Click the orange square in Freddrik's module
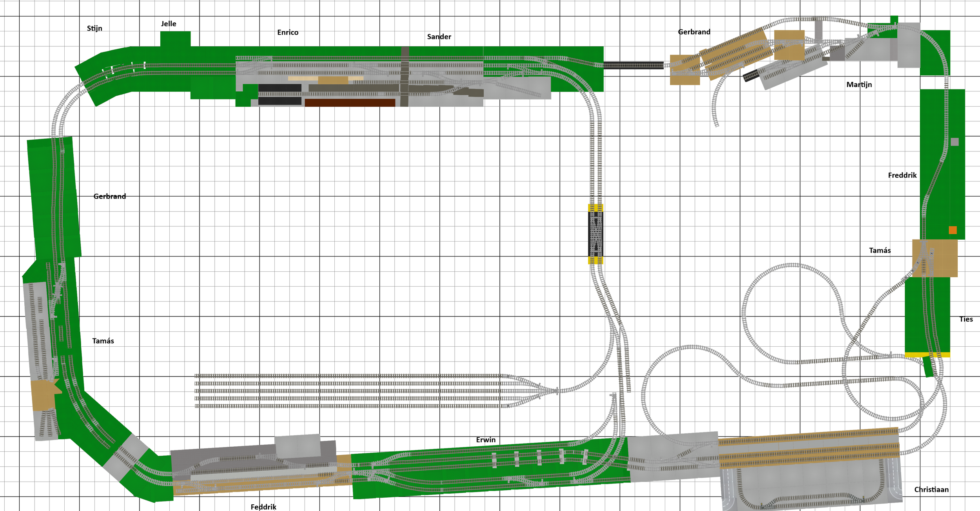The image size is (980, 511). tap(953, 230)
